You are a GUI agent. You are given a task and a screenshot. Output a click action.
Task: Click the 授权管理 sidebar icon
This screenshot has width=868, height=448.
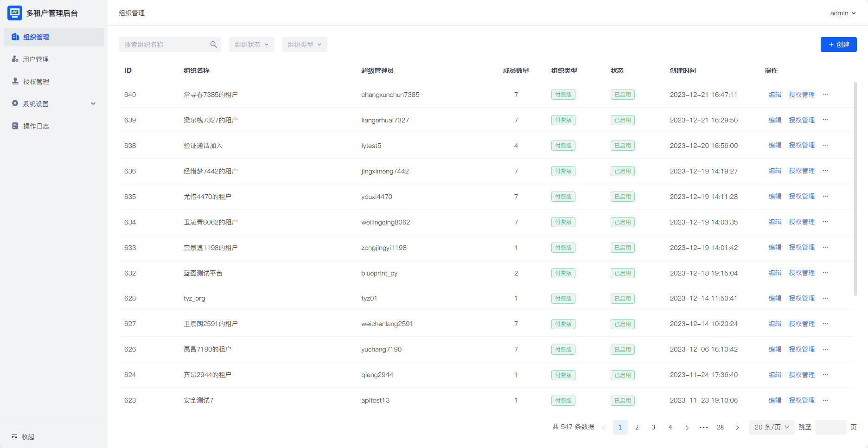pos(15,82)
